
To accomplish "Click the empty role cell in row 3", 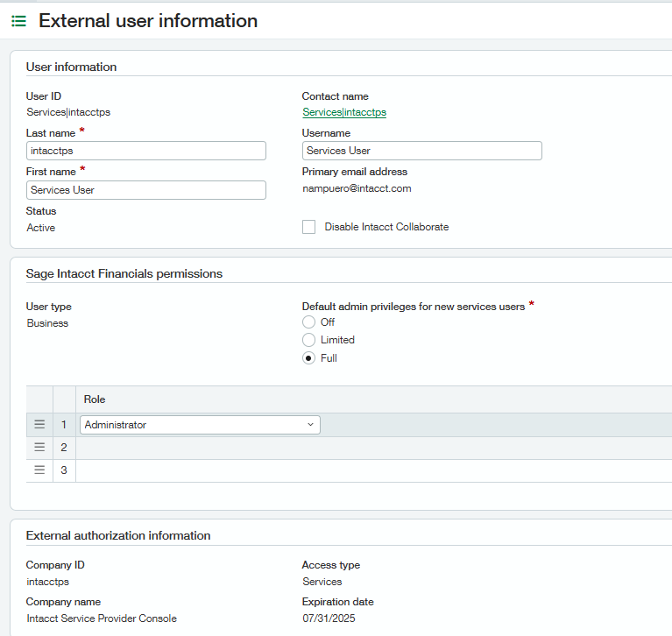I will point(374,470).
